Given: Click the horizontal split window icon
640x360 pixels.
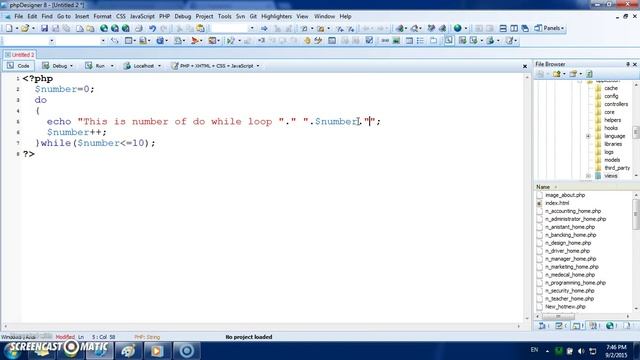Looking at the screenshot, I should [503, 28].
